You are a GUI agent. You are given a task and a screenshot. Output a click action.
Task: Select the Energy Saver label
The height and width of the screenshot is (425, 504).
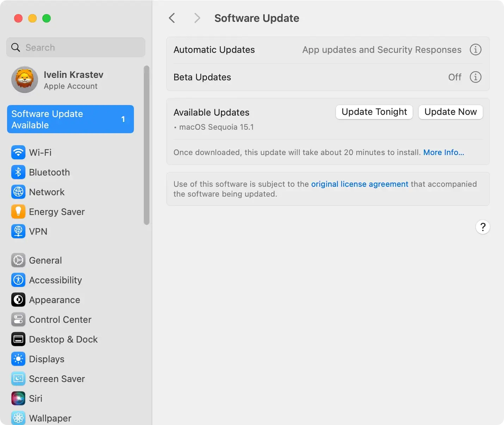tap(57, 212)
